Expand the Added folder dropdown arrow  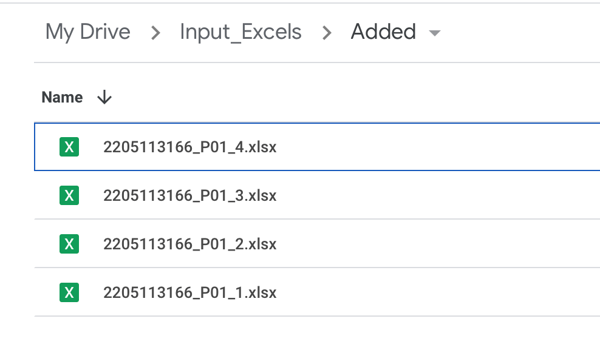pyautogui.click(x=434, y=33)
